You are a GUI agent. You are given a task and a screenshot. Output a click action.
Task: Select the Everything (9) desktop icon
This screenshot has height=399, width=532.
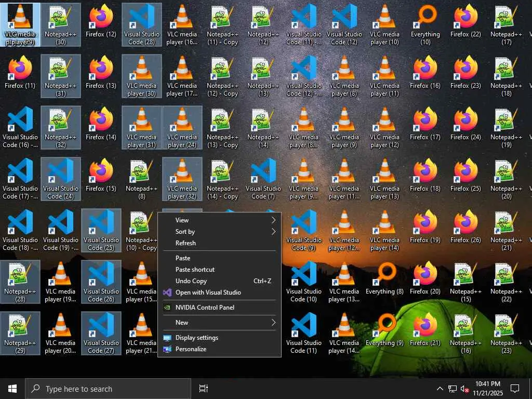[x=384, y=330]
